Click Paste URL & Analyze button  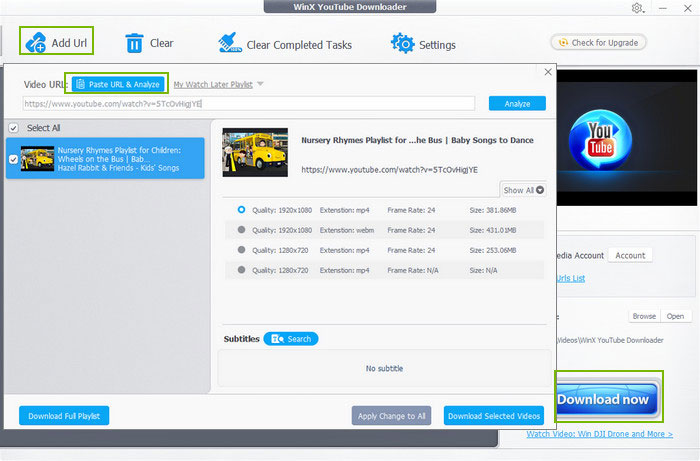coord(117,84)
